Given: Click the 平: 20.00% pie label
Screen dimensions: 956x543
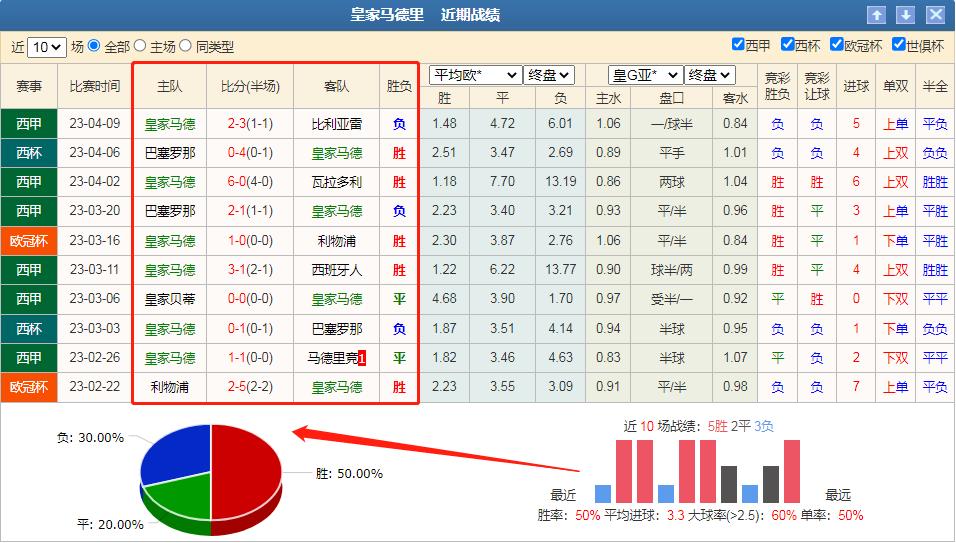Looking at the screenshot, I should [x=110, y=525].
